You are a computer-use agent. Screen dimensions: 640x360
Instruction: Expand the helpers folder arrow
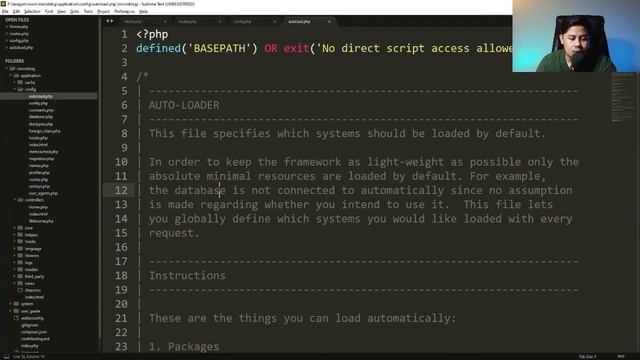coord(15,235)
